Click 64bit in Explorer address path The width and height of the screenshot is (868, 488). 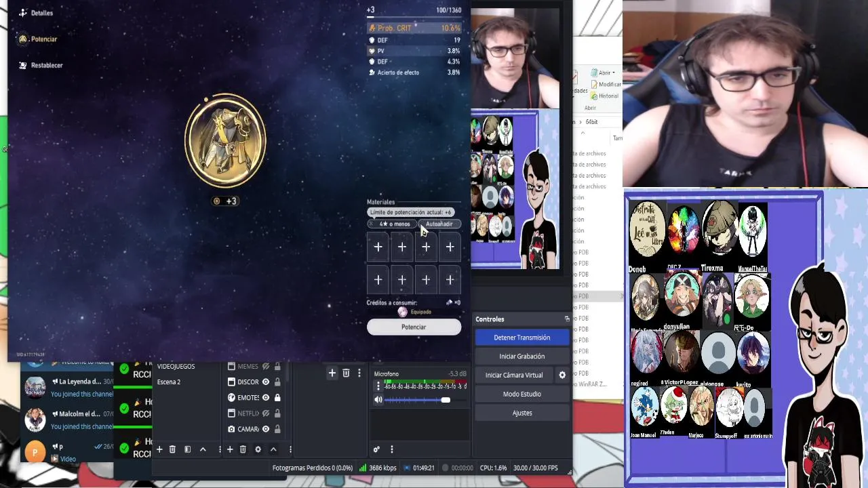click(592, 122)
